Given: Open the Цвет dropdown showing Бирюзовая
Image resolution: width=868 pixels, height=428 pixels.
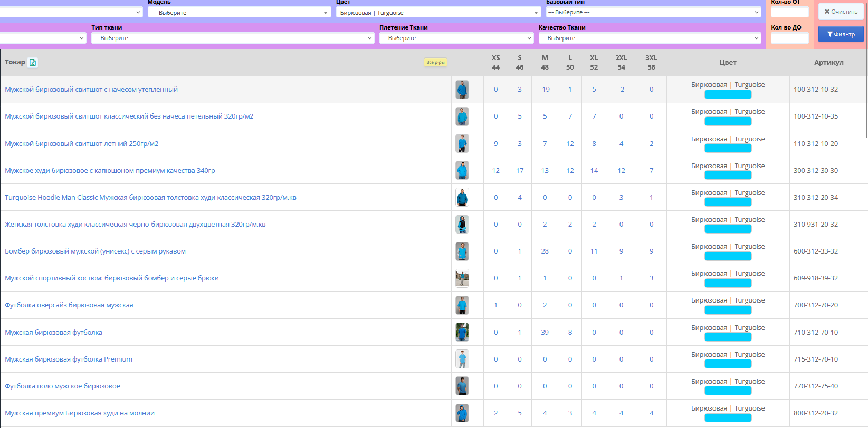Looking at the screenshot, I should (438, 13).
